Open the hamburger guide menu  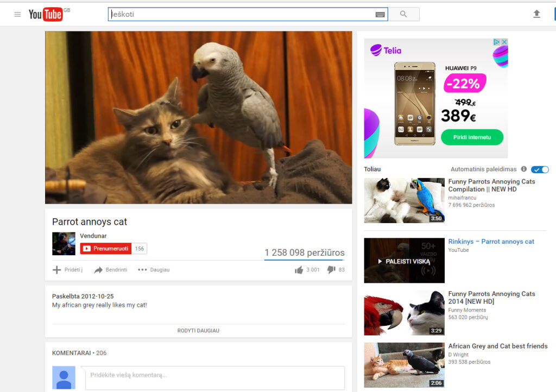pos(17,14)
